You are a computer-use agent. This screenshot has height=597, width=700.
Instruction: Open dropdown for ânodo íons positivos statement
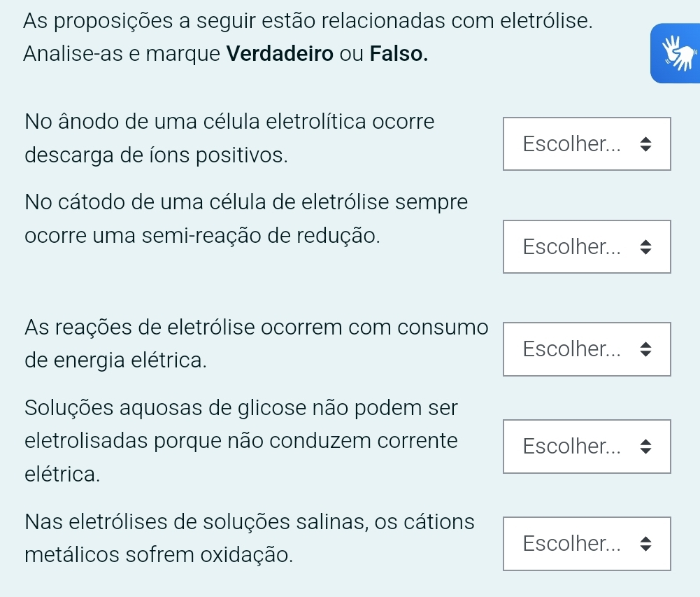coord(586,144)
